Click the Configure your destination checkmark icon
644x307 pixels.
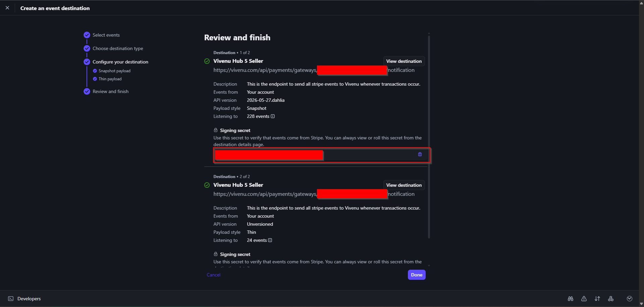tap(87, 62)
